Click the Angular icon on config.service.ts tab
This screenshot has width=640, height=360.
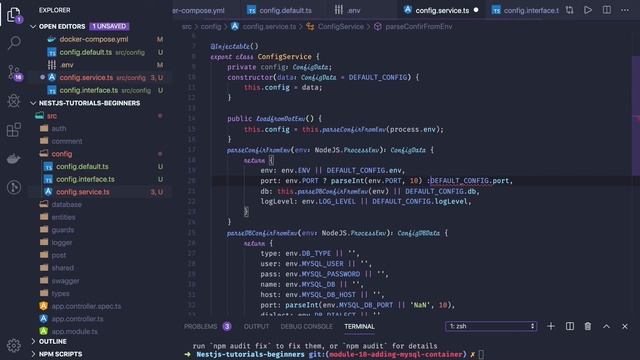coord(407,10)
